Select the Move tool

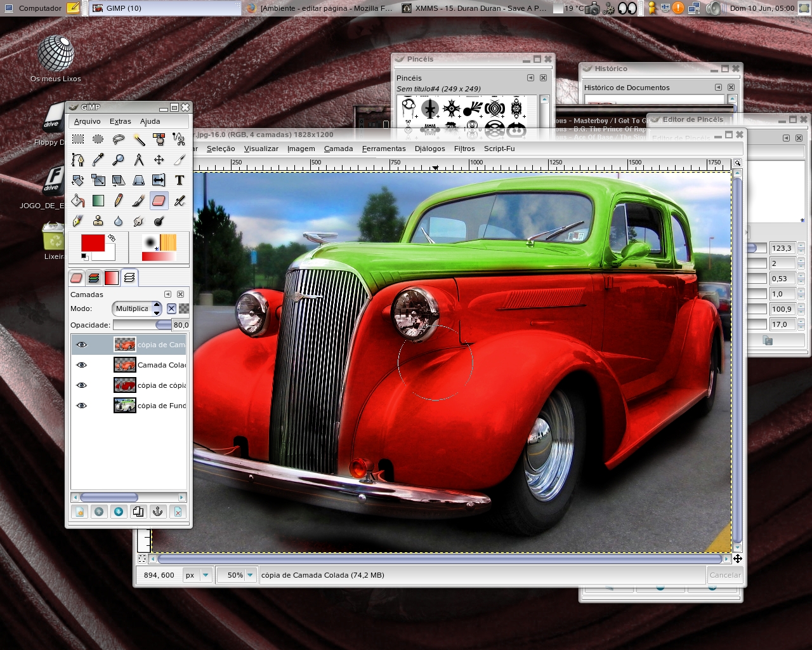point(159,160)
